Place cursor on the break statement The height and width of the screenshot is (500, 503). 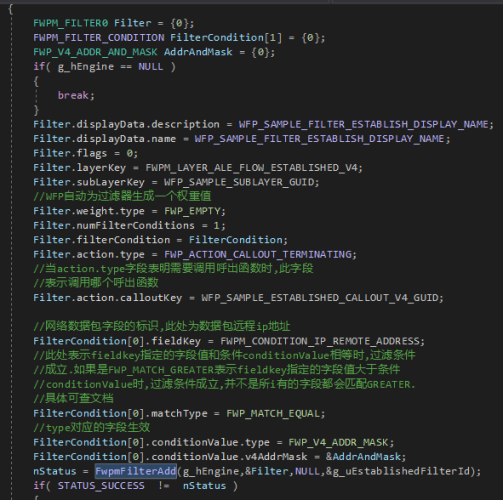76,95
